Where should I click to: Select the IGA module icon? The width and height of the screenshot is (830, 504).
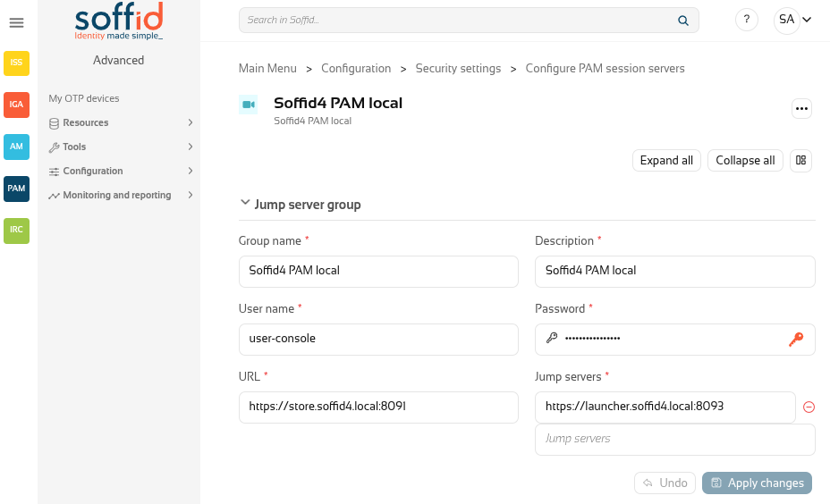(16, 105)
